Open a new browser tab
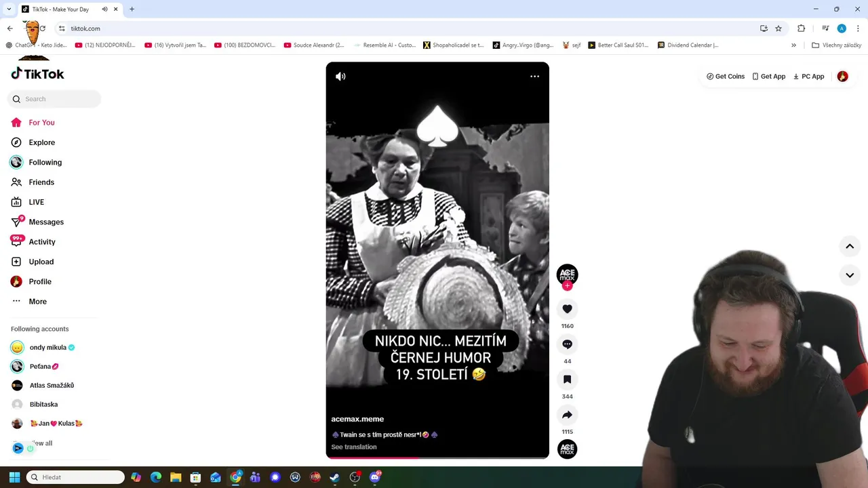Image resolution: width=868 pixels, height=488 pixels. tap(132, 9)
